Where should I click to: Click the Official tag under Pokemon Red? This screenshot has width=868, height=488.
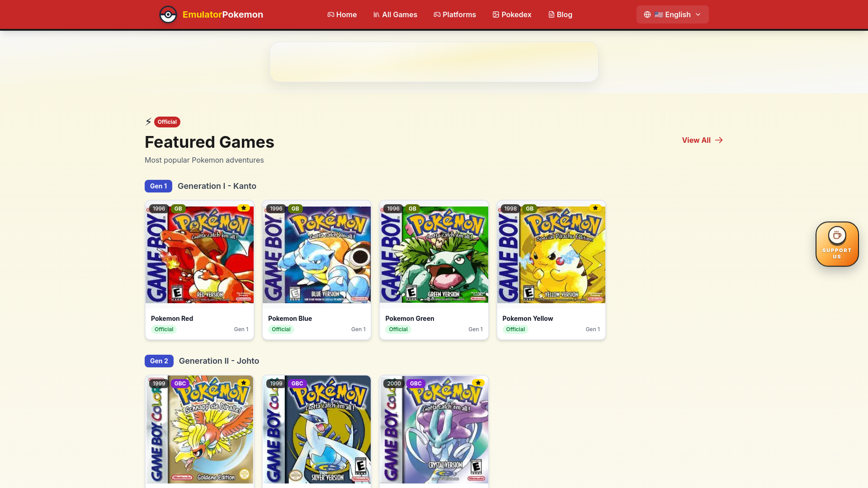pos(164,329)
